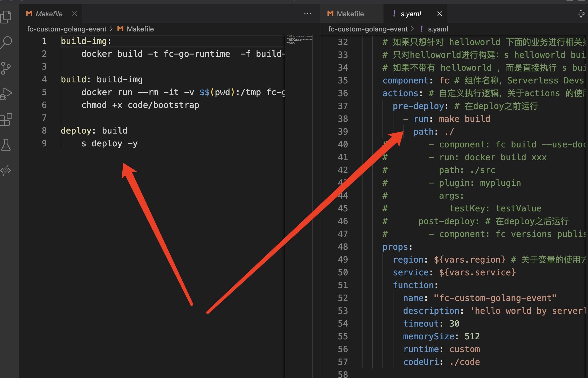
Task: Click commented 'testKey: testValue' line
Action: tap(495, 208)
